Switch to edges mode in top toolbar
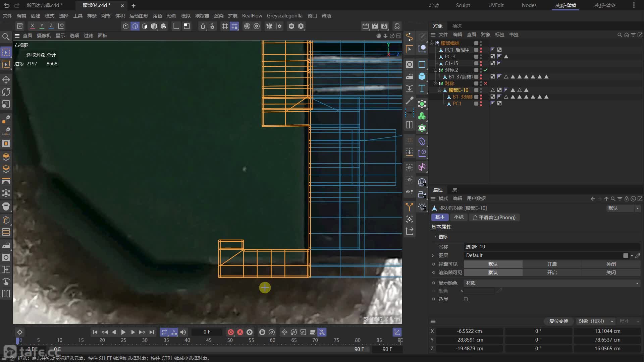This screenshot has width=644, height=362. (135, 26)
